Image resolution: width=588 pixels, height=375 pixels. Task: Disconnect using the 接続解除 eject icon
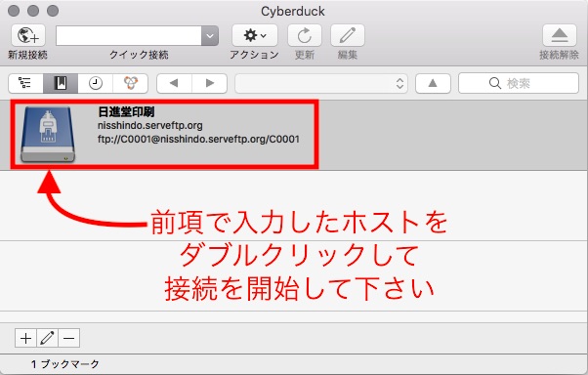pos(560,35)
